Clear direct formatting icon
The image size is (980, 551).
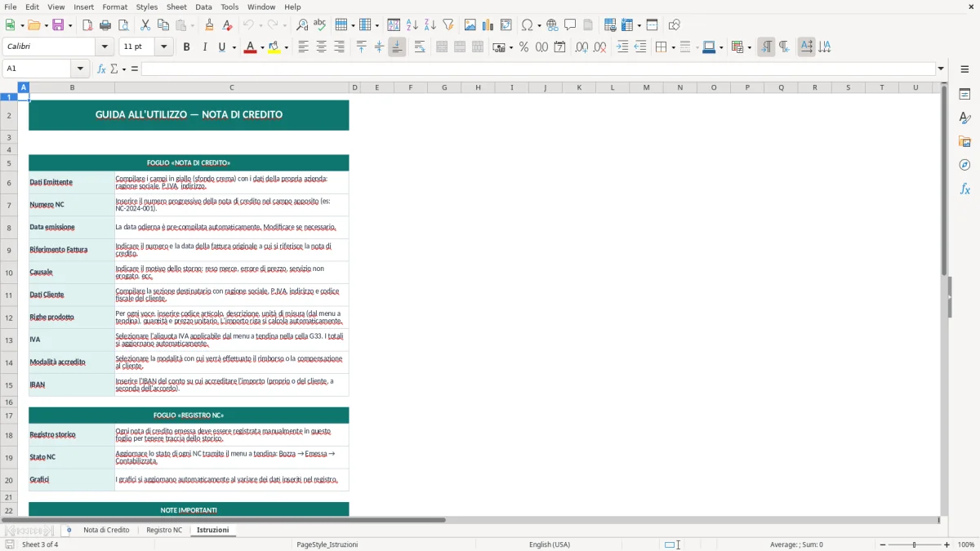tap(228, 25)
